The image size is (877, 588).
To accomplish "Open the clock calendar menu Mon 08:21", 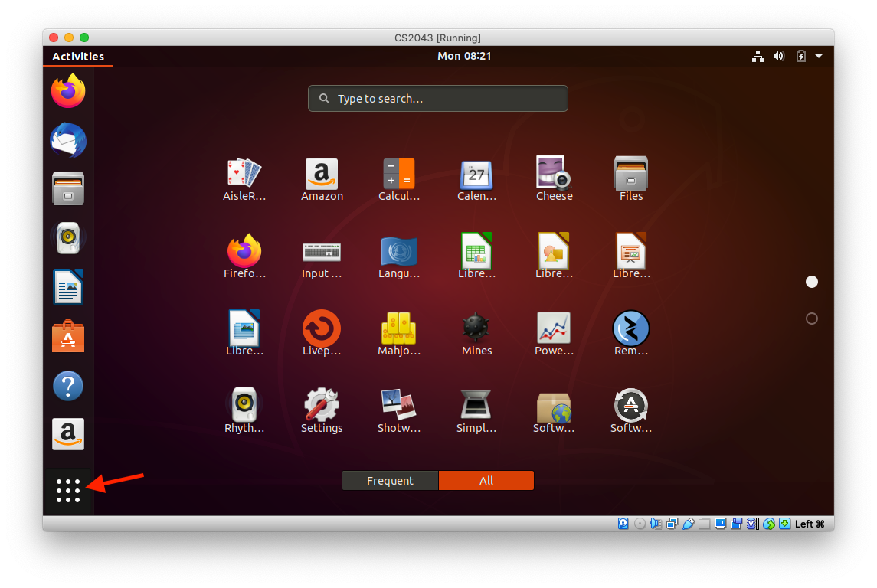I will click(x=464, y=56).
